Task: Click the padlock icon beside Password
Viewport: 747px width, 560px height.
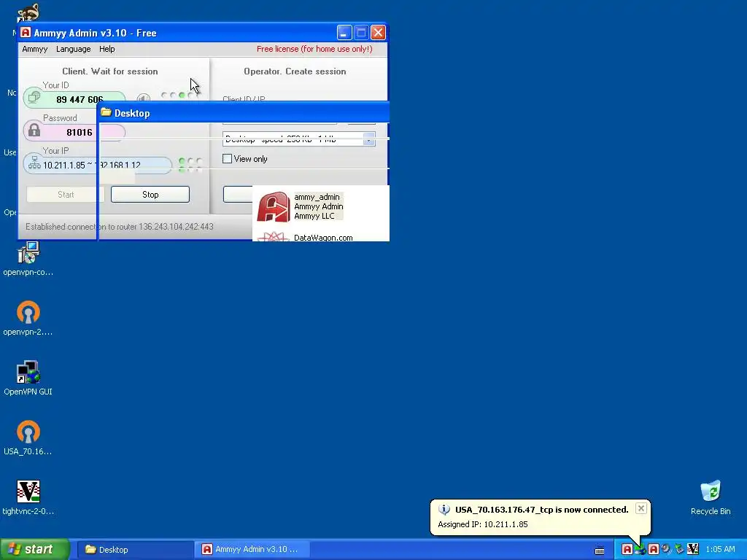Action: (34, 131)
